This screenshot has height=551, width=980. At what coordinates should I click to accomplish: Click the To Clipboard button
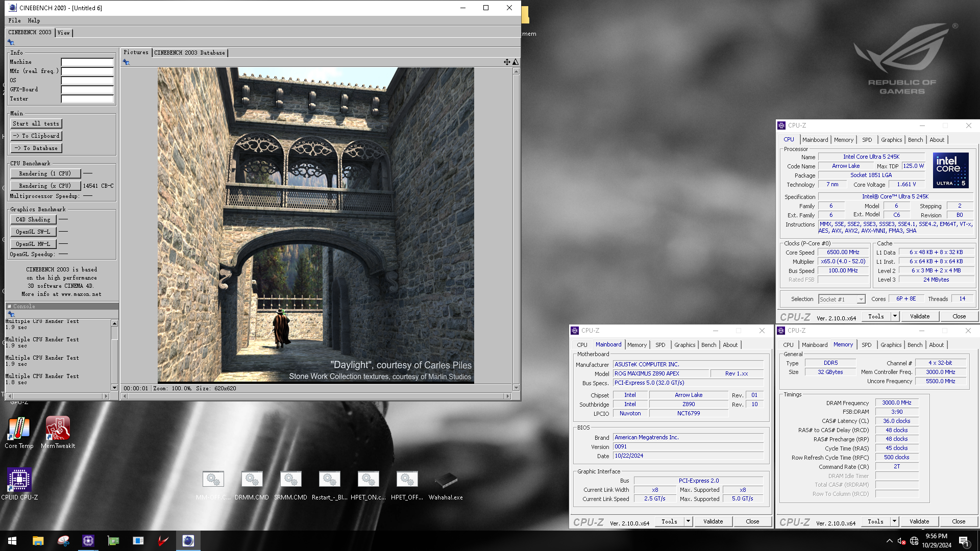pyautogui.click(x=36, y=136)
